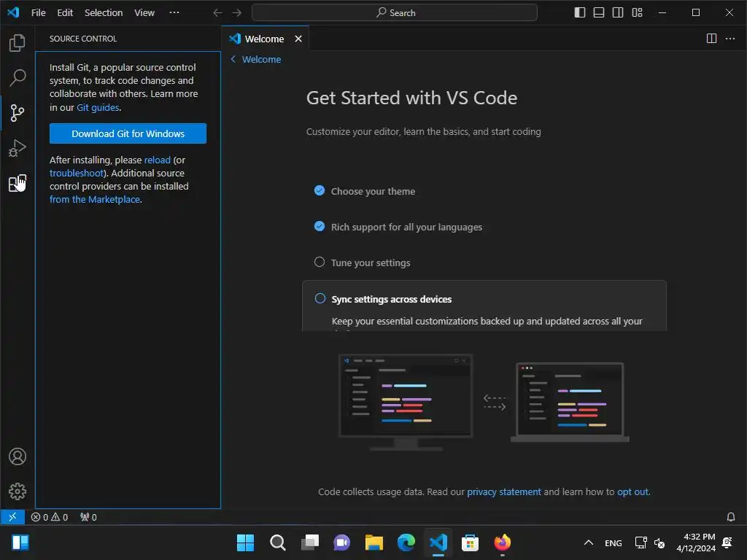Go back with the left arrow
The image size is (747, 560).
coord(217,13)
